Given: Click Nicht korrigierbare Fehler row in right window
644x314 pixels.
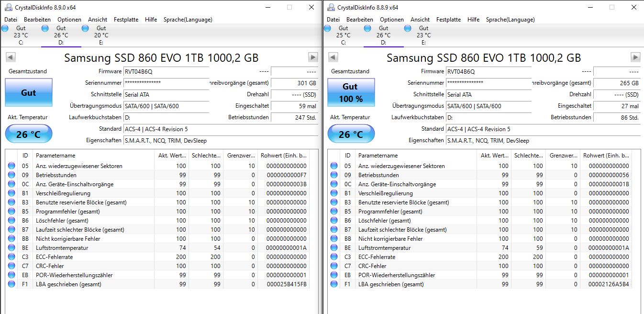Looking at the screenshot, I should point(480,239).
